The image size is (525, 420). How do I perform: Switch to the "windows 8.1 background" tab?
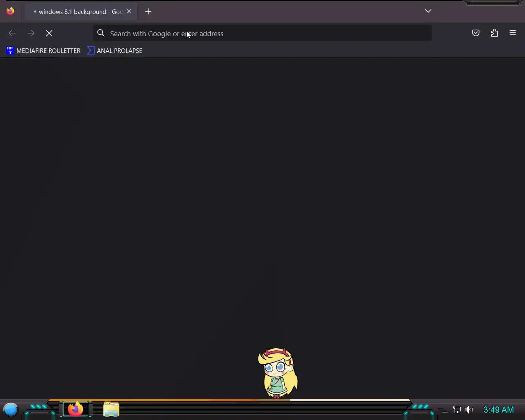tap(81, 11)
